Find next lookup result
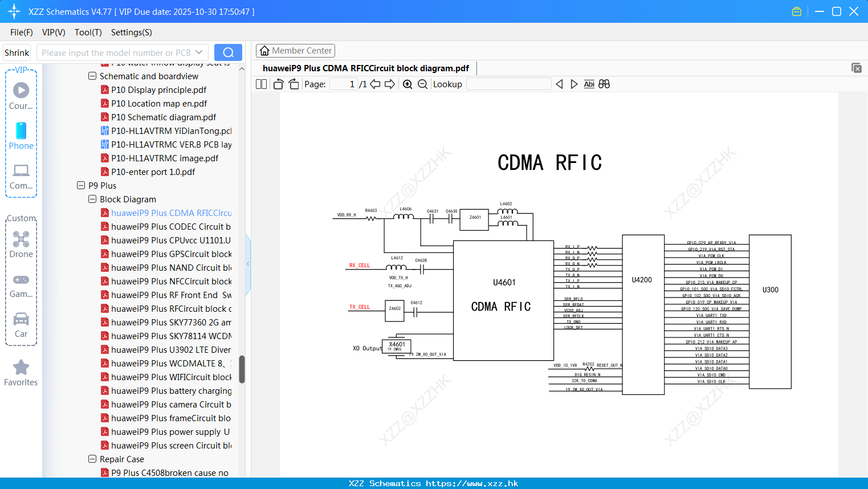 [574, 84]
